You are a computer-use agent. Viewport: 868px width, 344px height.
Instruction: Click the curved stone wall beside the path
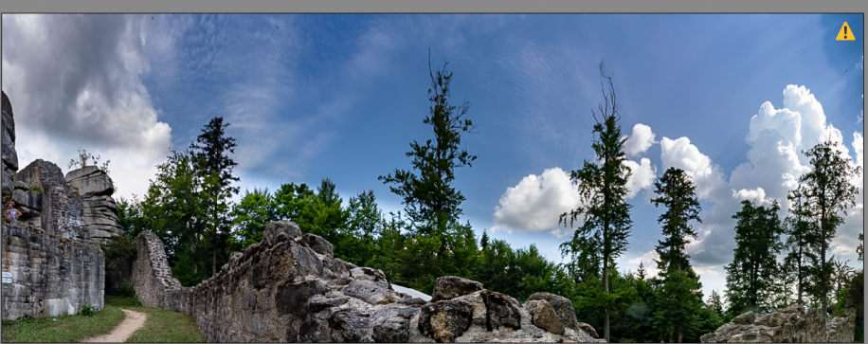coord(160,277)
